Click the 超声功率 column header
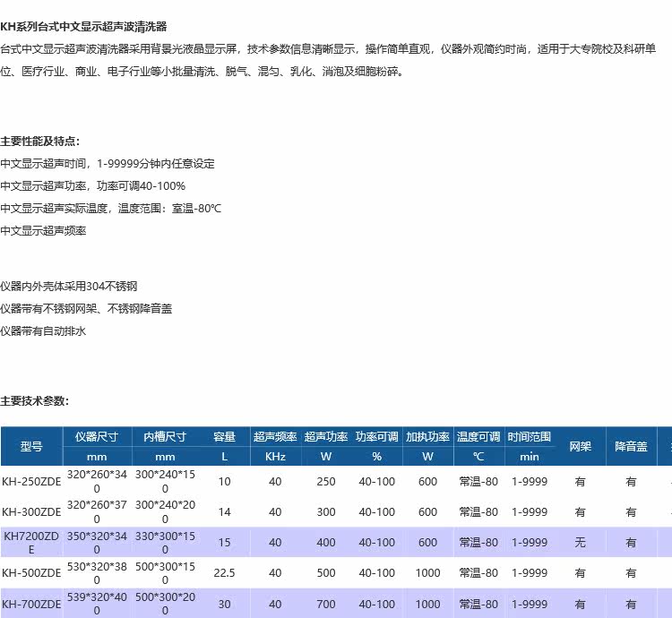This screenshot has height=618, width=672. (x=326, y=437)
